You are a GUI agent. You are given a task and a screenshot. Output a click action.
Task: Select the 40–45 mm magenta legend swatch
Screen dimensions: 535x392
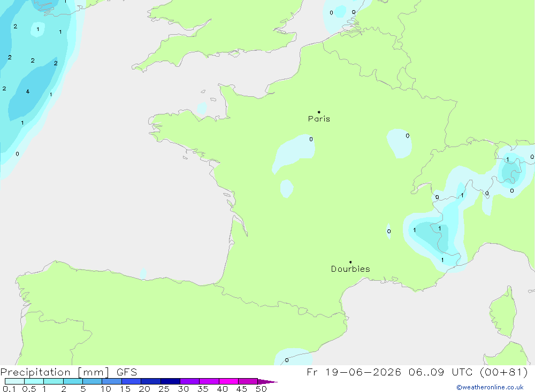pyautogui.click(x=228, y=381)
